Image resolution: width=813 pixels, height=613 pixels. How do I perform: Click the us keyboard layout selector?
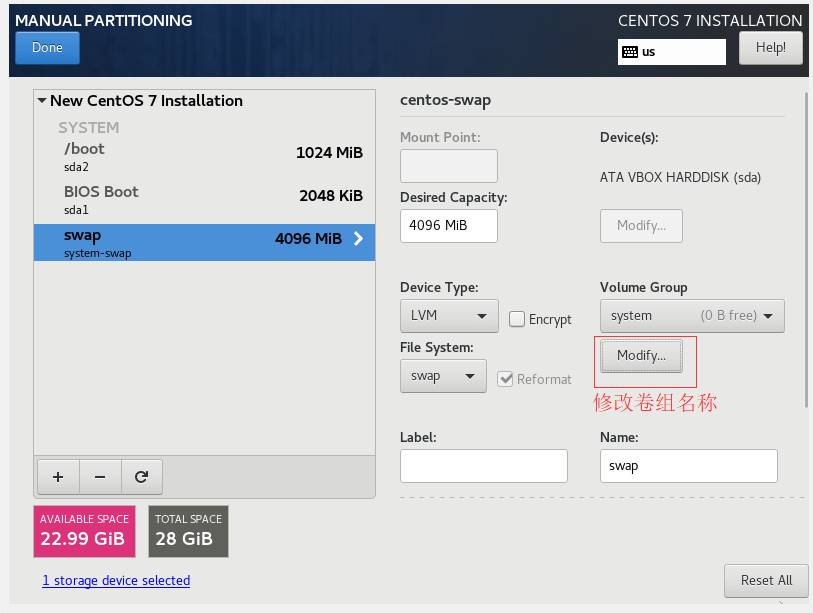point(671,52)
